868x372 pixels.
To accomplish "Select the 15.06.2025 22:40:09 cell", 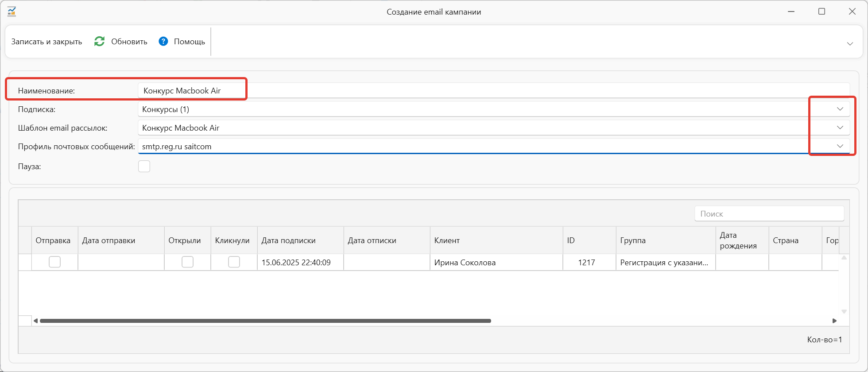I will pyautogui.click(x=301, y=262).
